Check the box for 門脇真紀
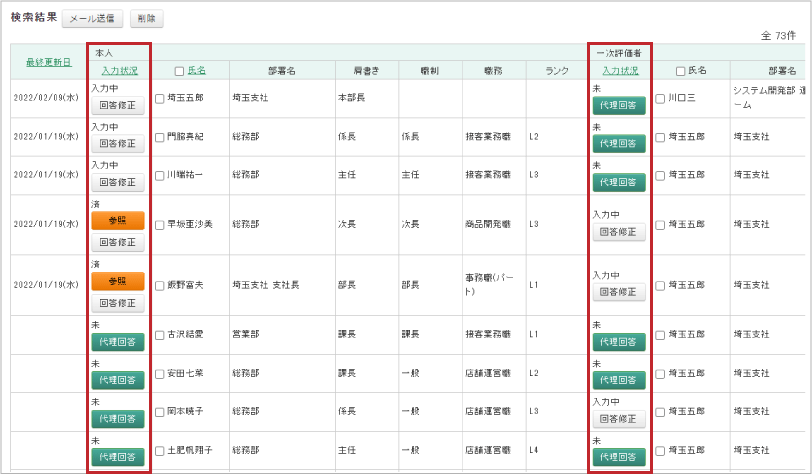Screen dimensions: 812x476 [x=160, y=137]
